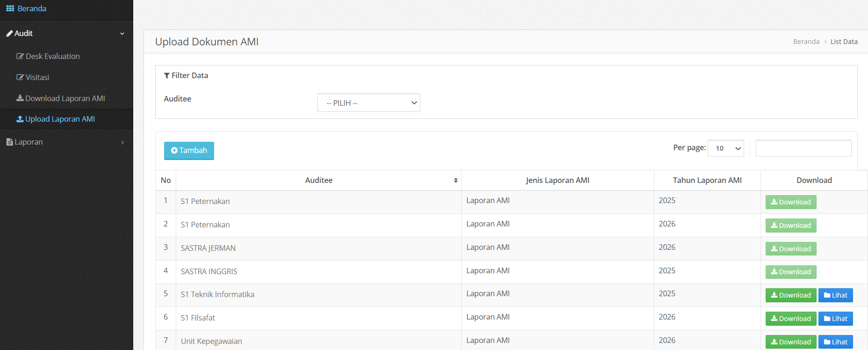This screenshot has height=350, width=868.
Task: Download row 1 S1 Peternakan report
Action: [791, 202]
